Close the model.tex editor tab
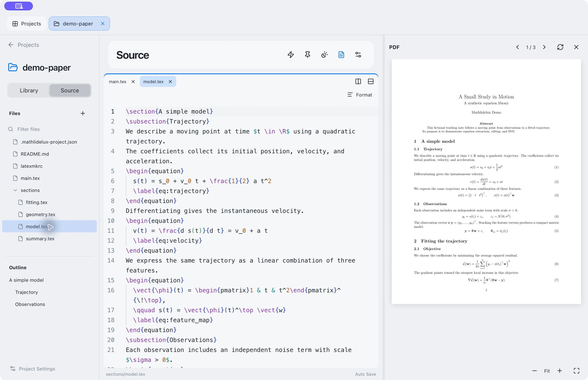588x380 pixels. click(170, 82)
